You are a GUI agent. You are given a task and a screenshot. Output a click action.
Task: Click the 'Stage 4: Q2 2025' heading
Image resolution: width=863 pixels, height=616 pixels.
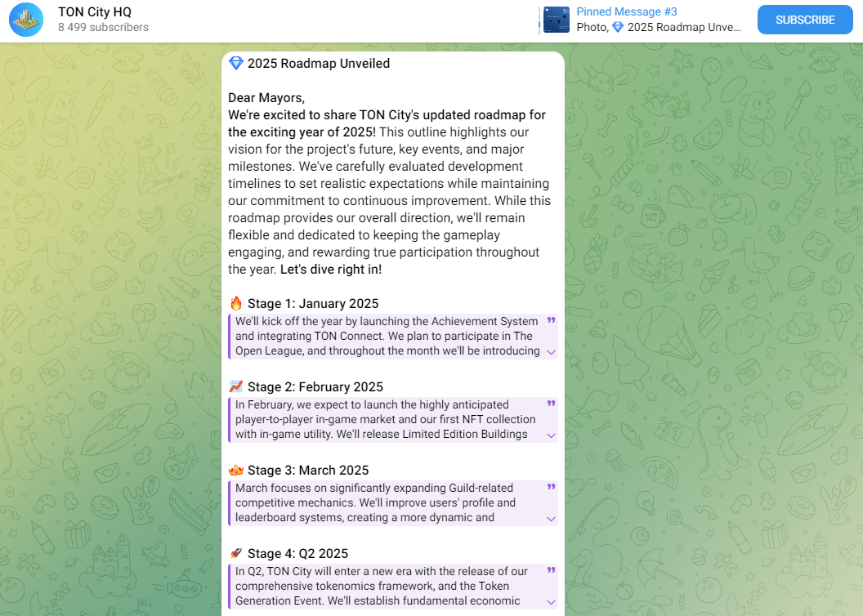[x=297, y=553]
